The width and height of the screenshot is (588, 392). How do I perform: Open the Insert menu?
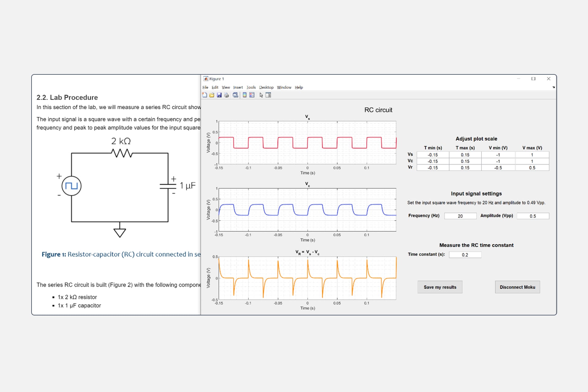pyautogui.click(x=238, y=87)
